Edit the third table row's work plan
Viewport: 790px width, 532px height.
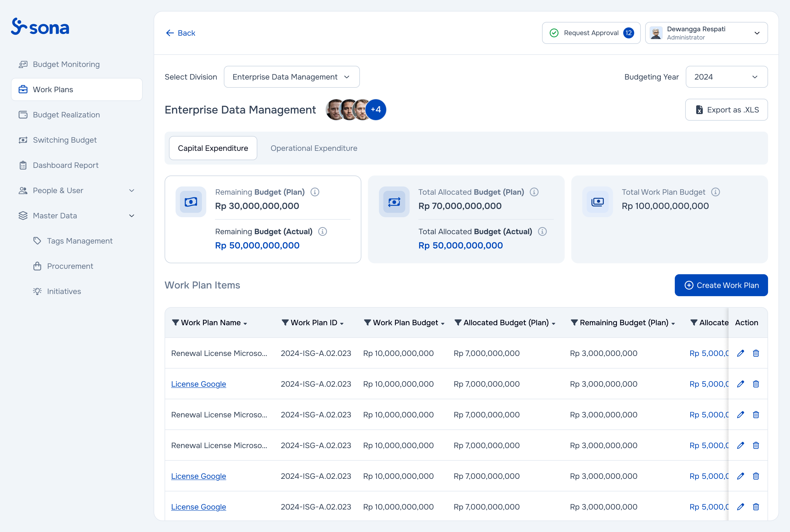pyautogui.click(x=740, y=415)
